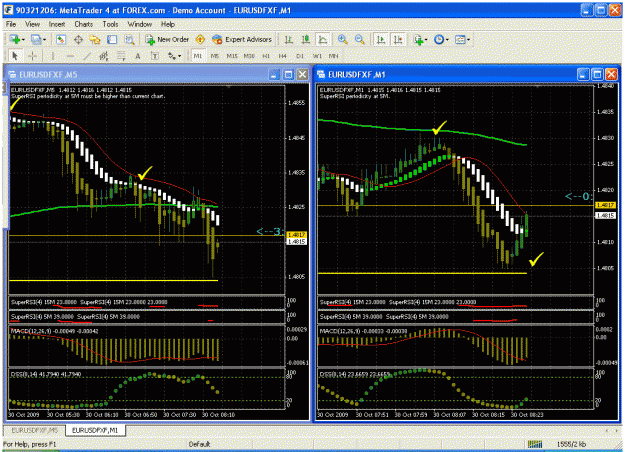Image resolution: width=625 pixels, height=452 pixels.
Task: Switch to line chart mode
Action: (x=322, y=39)
